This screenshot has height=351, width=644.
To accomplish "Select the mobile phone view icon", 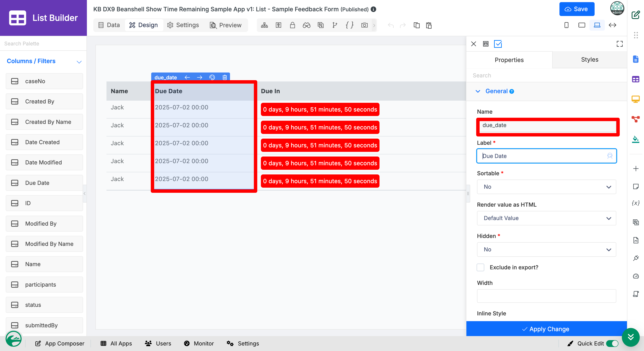I will pos(566,25).
